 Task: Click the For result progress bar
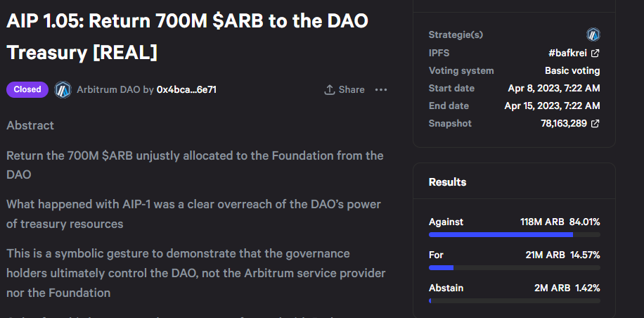click(x=514, y=268)
